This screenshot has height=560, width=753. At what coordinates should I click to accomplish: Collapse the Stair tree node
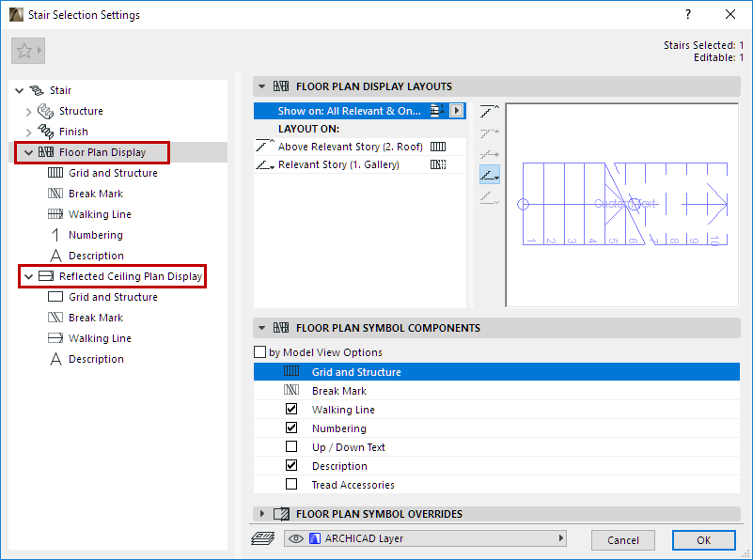[19, 90]
